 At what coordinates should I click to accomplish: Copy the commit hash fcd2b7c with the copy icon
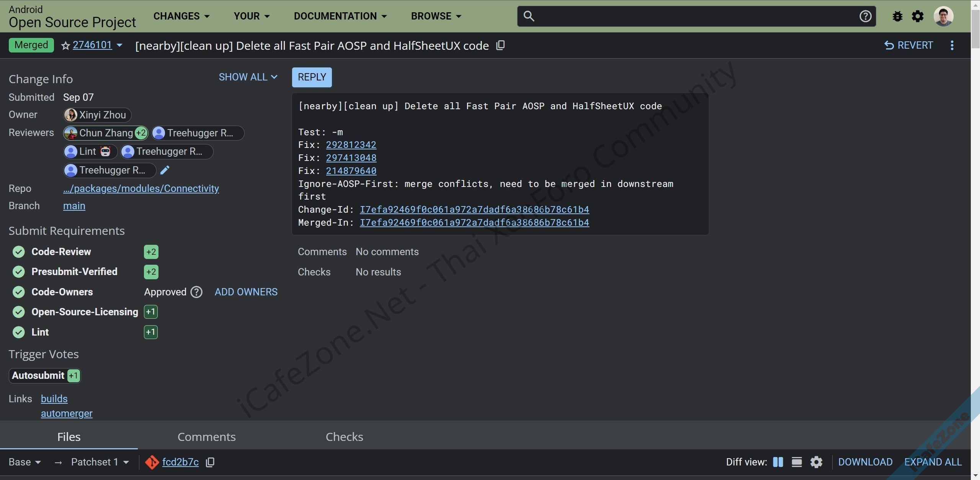[x=210, y=462]
